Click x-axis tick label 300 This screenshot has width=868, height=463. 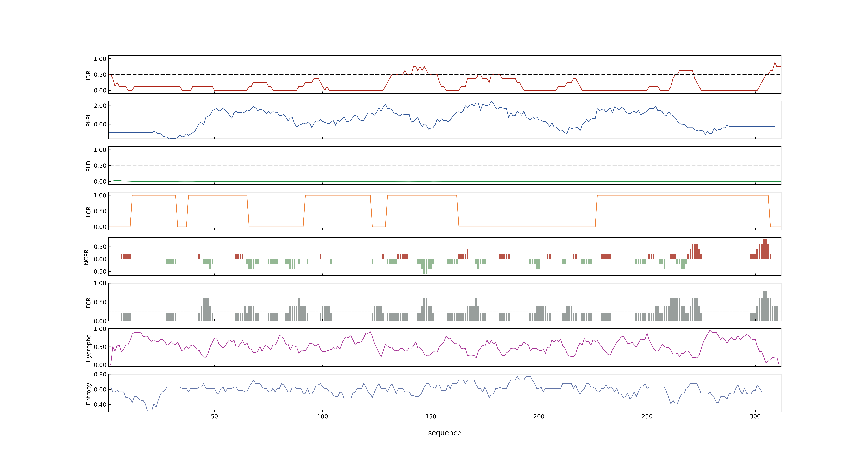(755, 416)
